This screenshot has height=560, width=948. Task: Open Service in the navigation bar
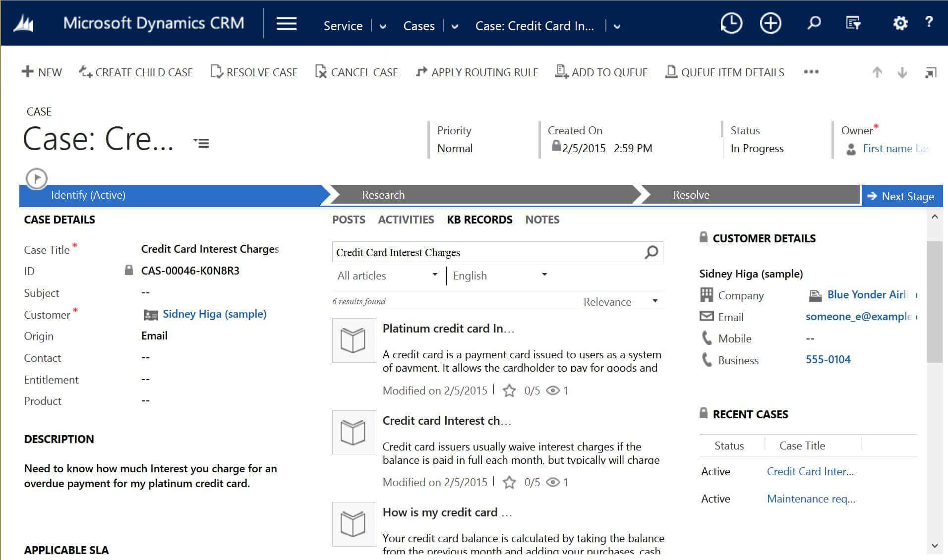pyautogui.click(x=343, y=26)
